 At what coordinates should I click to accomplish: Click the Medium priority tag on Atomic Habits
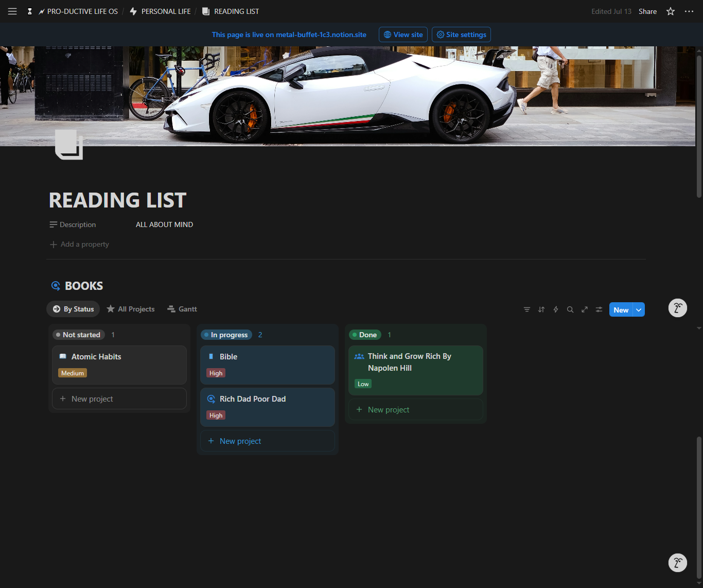point(73,373)
